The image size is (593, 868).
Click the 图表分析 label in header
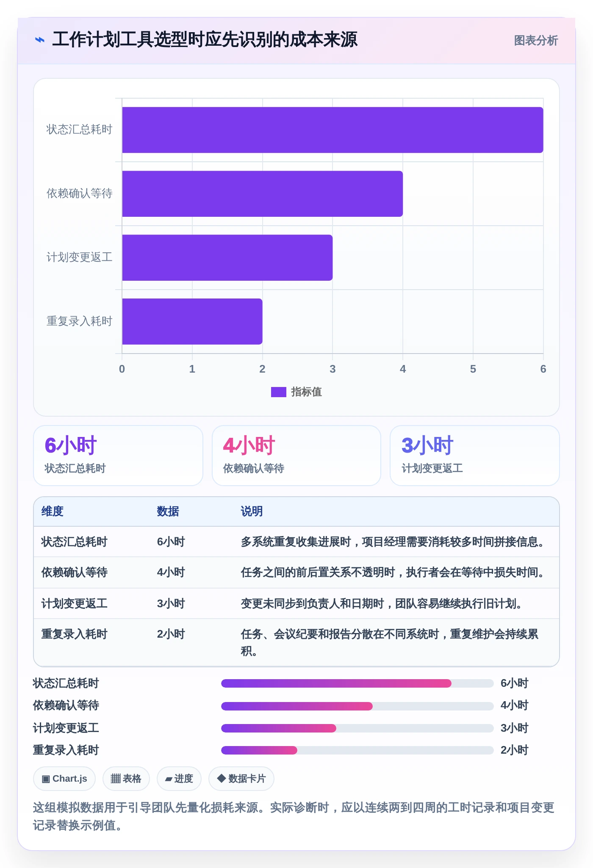(536, 41)
